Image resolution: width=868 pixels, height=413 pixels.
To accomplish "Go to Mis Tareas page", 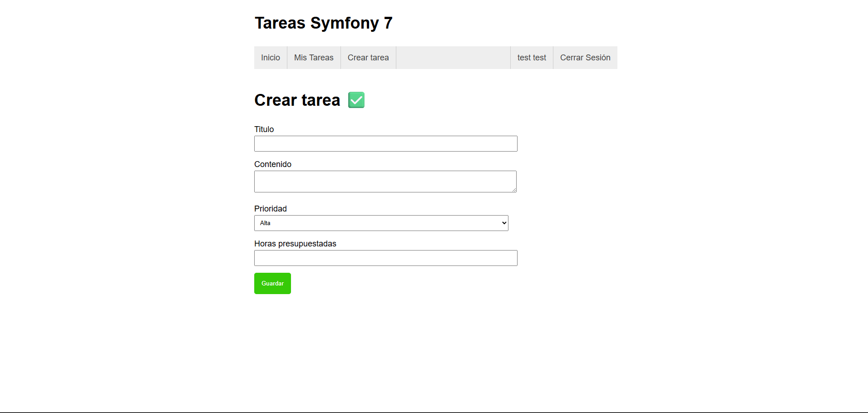I will [314, 58].
